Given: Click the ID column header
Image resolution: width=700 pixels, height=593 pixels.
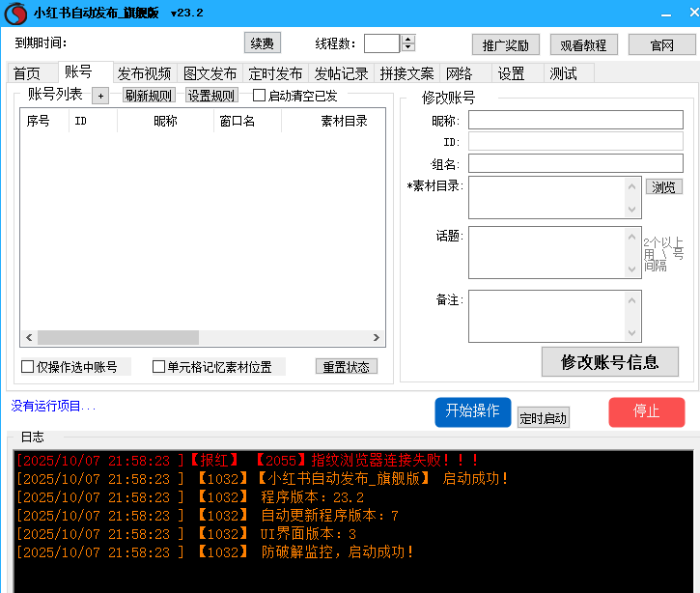Looking at the screenshot, I should [94, 121].
